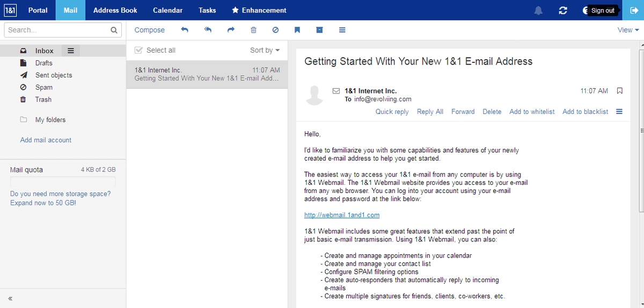
Task: Click the 4 KB of 2 GB quota text
Action: (98, 170)
